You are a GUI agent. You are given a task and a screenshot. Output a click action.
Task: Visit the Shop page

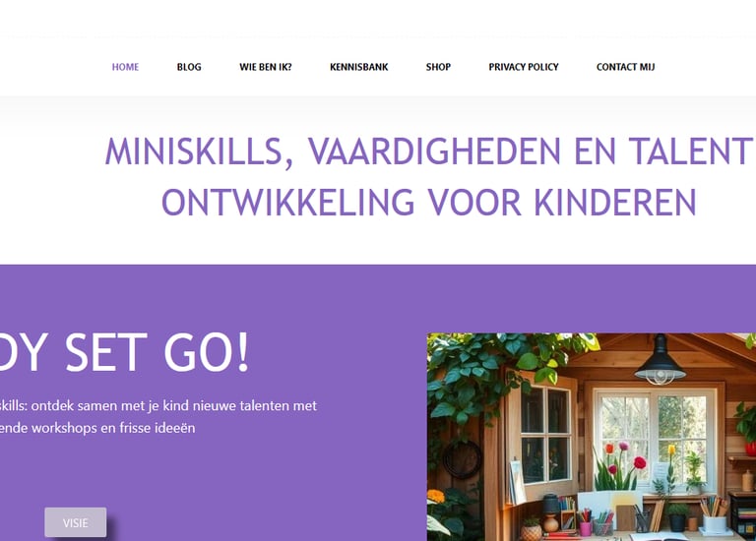[x=438, y=67]
